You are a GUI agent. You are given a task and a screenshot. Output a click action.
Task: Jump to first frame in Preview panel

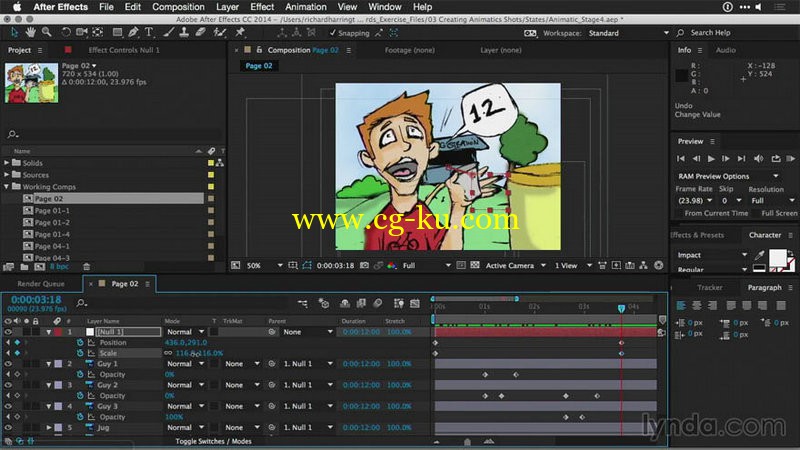tap(681, 159)
